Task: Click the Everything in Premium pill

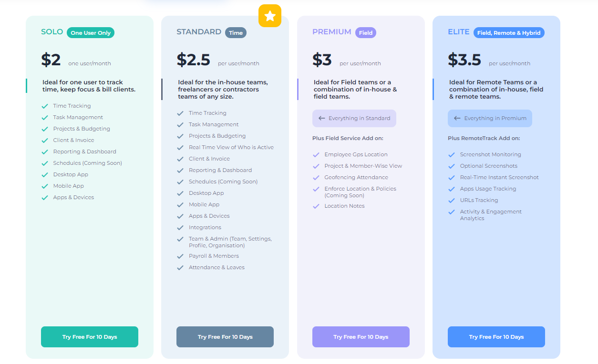Action: click(490, 118)
